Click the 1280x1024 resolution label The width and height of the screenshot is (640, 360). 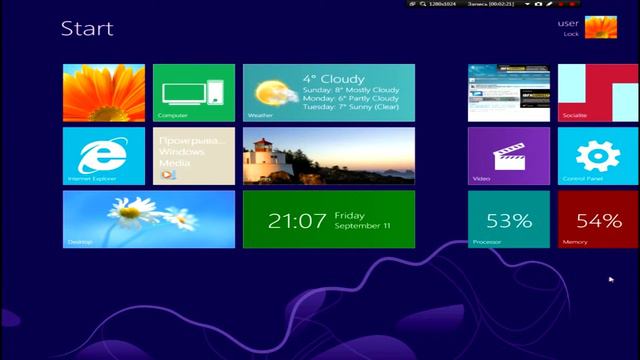point(442,4)
